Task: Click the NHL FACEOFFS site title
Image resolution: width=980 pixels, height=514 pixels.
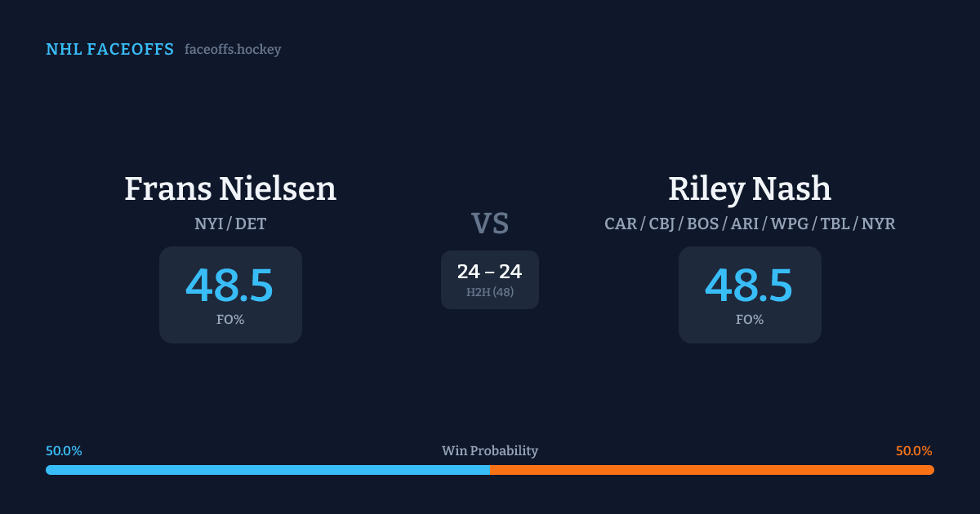Action: [109, 50]
